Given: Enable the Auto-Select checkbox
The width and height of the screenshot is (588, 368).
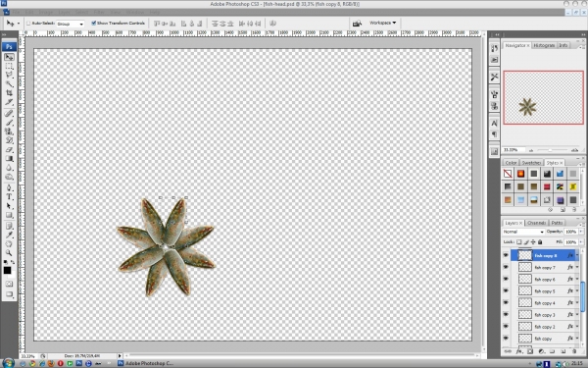Looking at the screenshot, I should tap(28, 24).
